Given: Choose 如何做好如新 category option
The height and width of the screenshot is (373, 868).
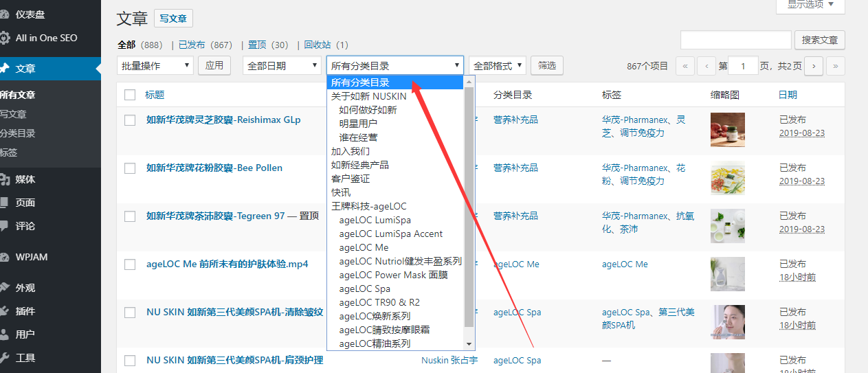Looking at the screenshot, I should tap(396, 110).
